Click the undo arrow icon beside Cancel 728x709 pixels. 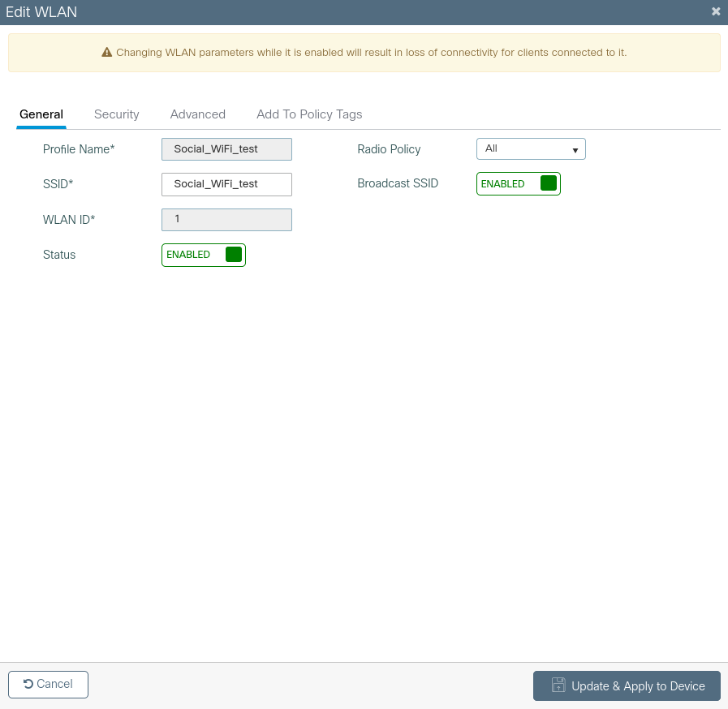(x=28, y=685)
